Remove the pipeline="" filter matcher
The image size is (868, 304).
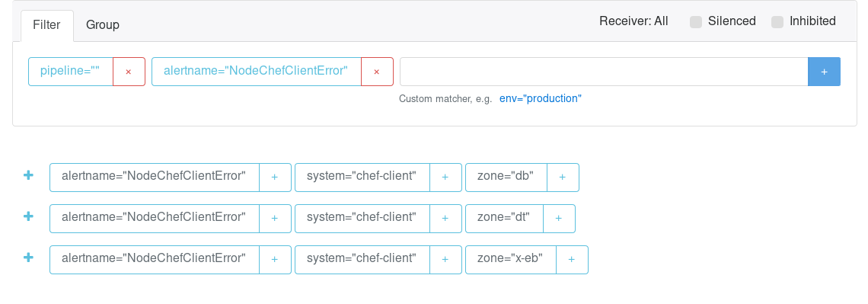tap(129, 72)
